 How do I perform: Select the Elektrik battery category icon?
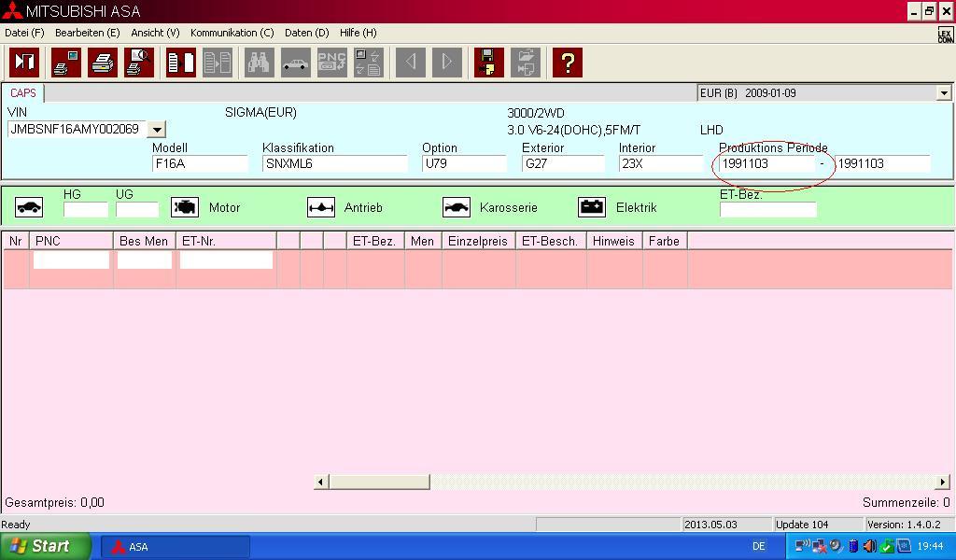pos(592,207)
